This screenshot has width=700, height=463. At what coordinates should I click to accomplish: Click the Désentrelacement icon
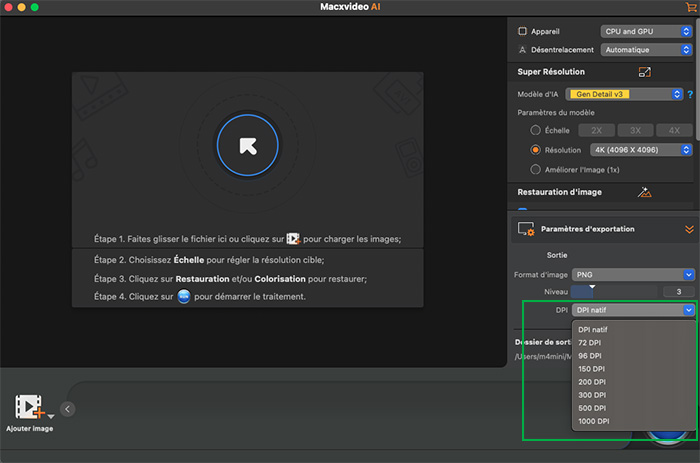(522, 50)
